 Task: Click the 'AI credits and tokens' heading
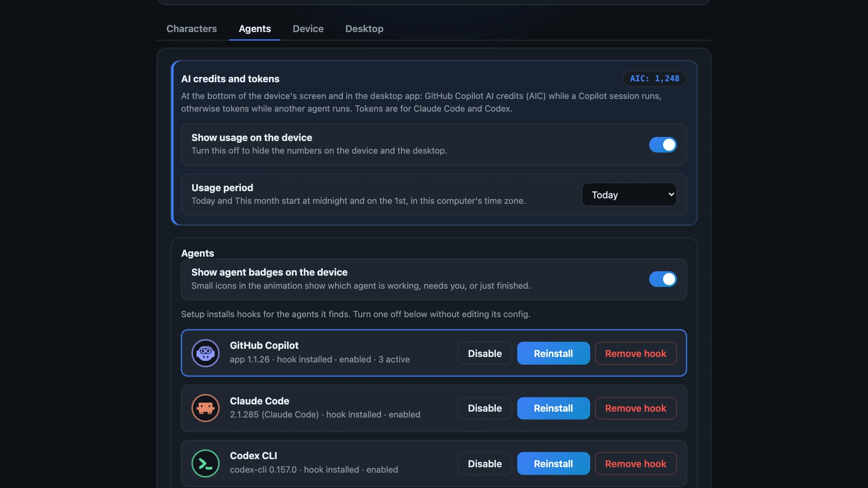[230, 79]
